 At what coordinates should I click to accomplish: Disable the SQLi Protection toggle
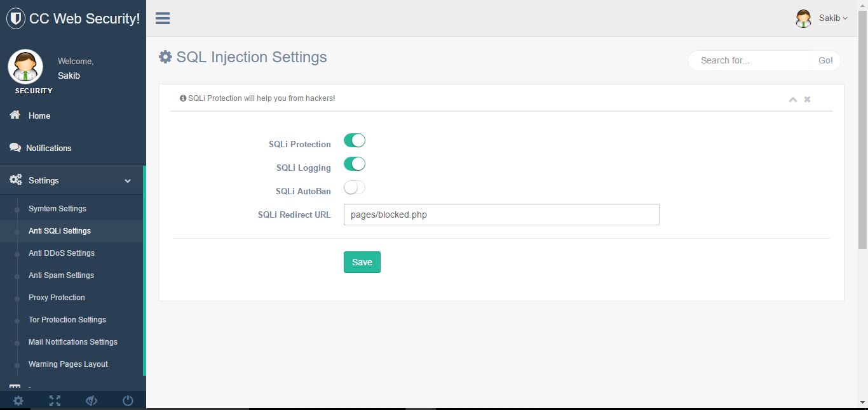coord(355,141)
